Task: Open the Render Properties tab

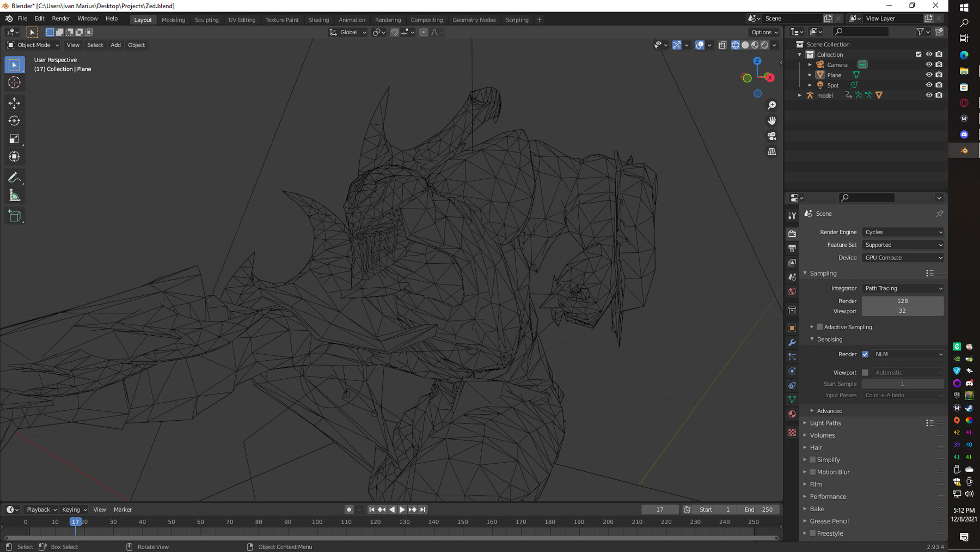Action: (x=792, y=233)
